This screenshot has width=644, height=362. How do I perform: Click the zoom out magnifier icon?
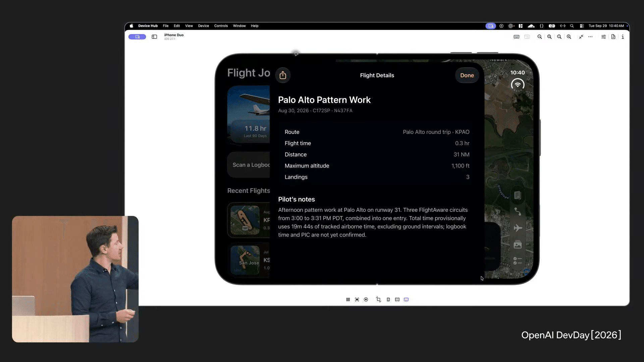(x=540, y=37)
